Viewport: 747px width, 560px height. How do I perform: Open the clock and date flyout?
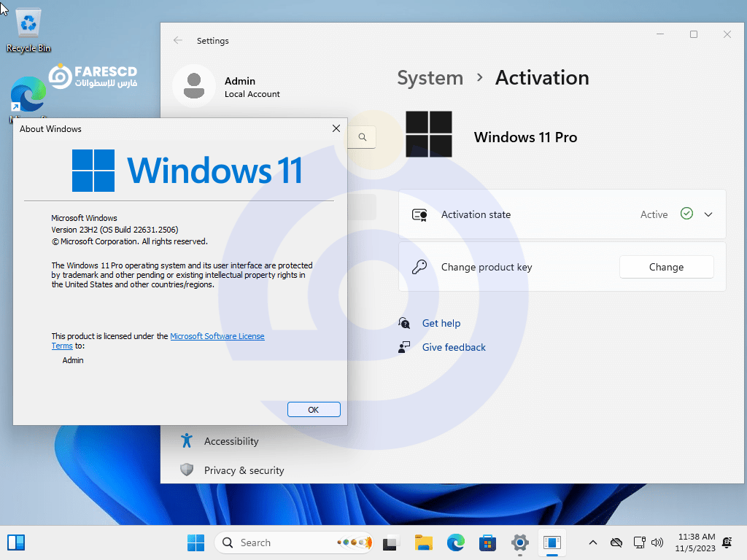pos(695,542)
